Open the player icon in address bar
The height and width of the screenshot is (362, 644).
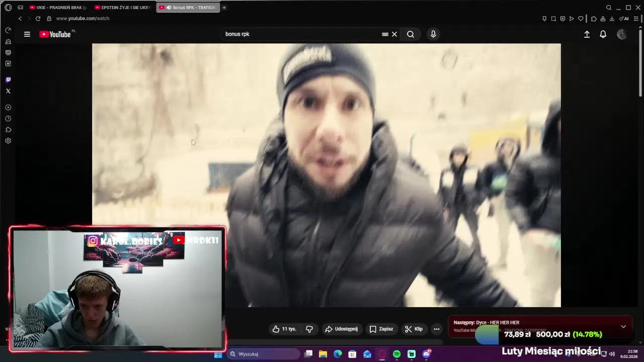click(572, 19)
